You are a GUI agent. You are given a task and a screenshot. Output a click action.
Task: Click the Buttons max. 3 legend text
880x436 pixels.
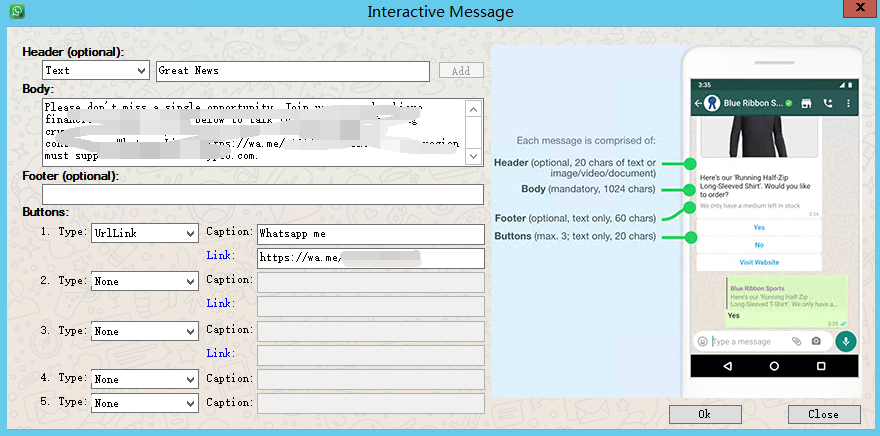[x=575, y=236]
